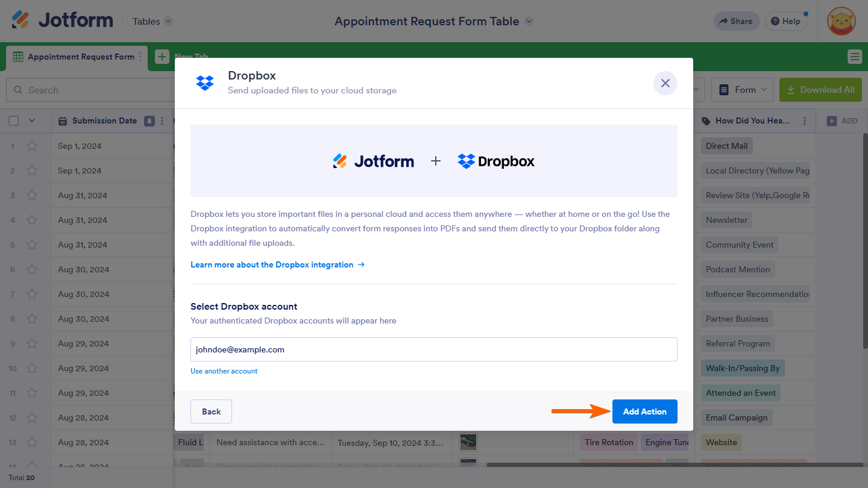Click Use another account link
The width and height of the screenshot is (868, 488).
click(x=224, y=371)
